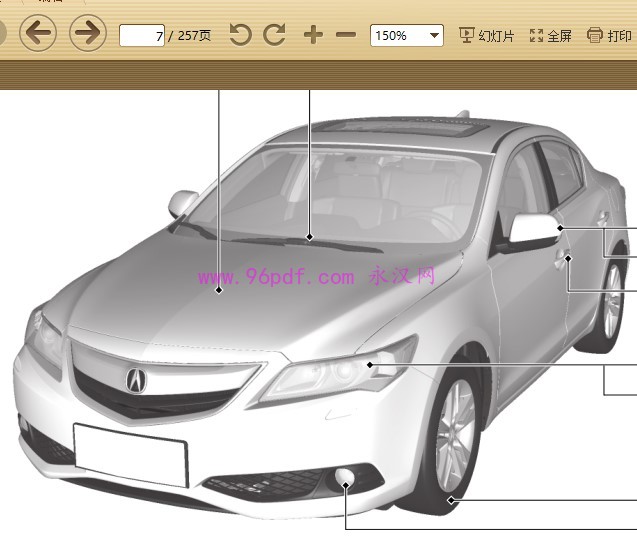Print the document (打印)
Image resolution: width=637 pixels, height=547 pixels.
609,36
